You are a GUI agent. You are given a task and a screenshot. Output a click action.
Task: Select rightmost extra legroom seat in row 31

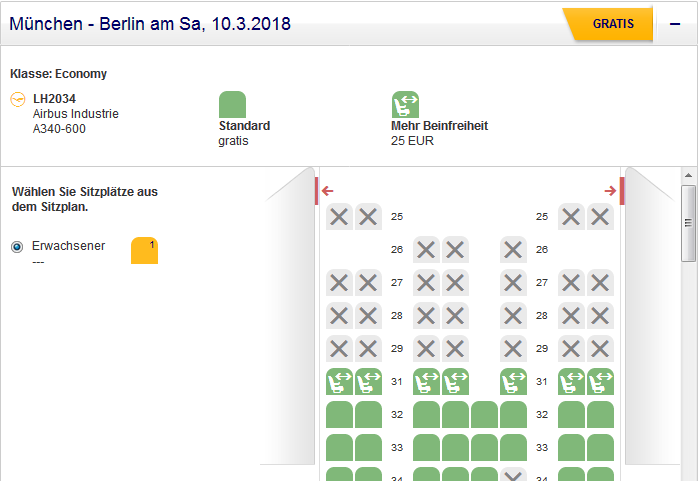(600, 382)
